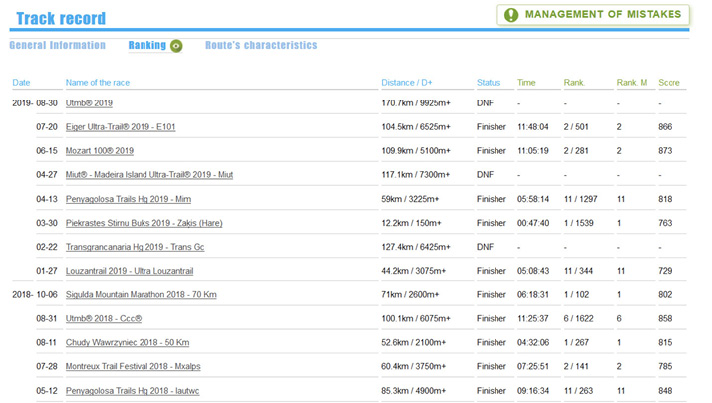Image resolution: width=712 pixels, height=403 pixels.
Task: Click score 873 in Mozart row
Action: coord(665,151)
